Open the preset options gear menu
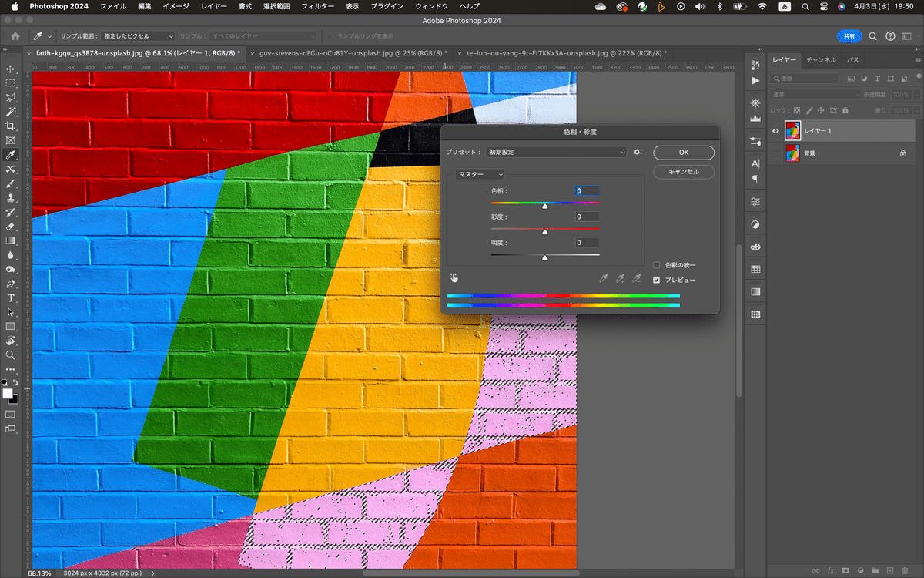Image resolution: width=924 pixels, height=578 pixels. (638, 153)
